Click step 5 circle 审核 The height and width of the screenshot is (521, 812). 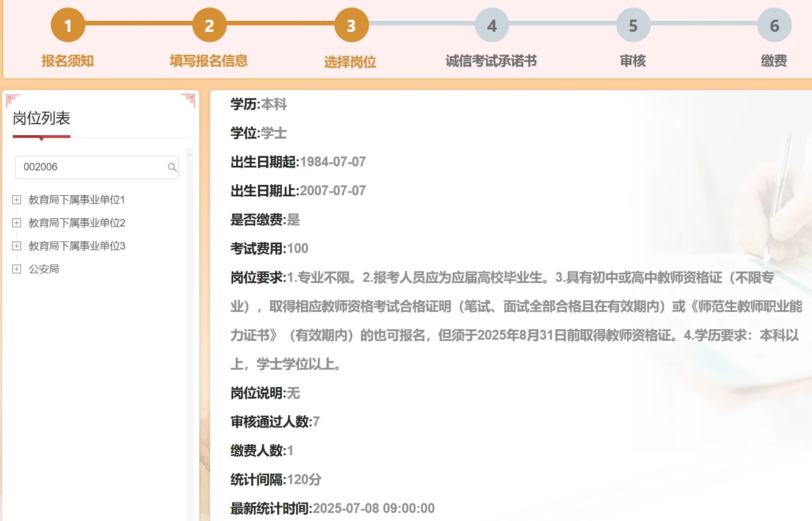(x=634, y=25)
